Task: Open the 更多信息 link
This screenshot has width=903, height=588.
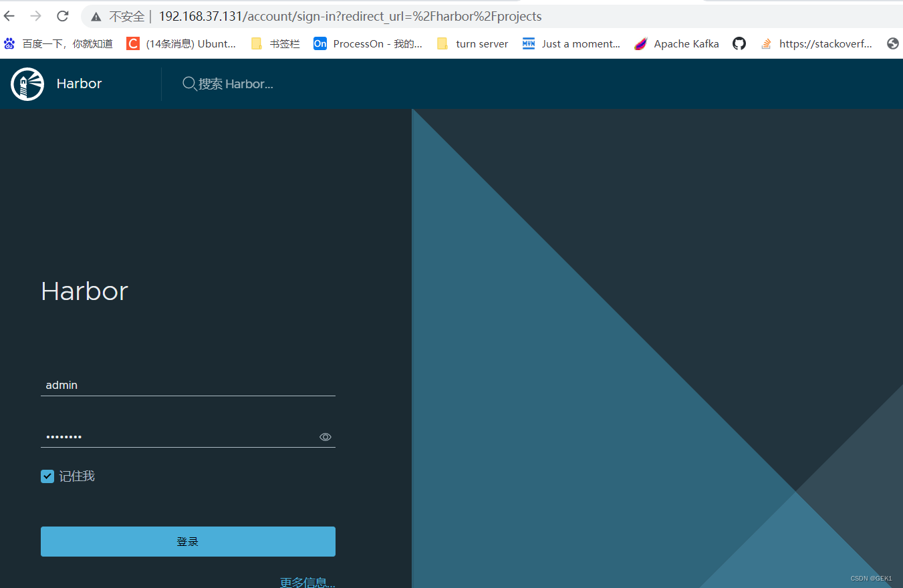Action: click(307, 582)
